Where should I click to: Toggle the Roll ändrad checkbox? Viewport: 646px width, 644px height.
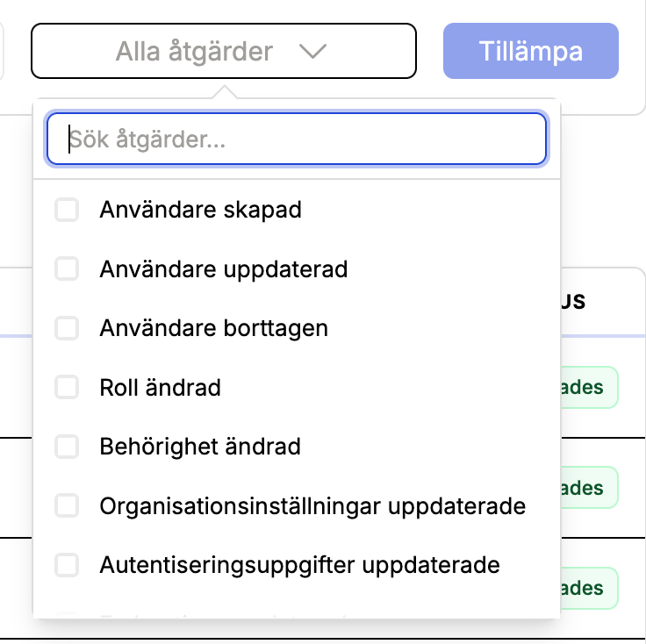click(67, 387)
